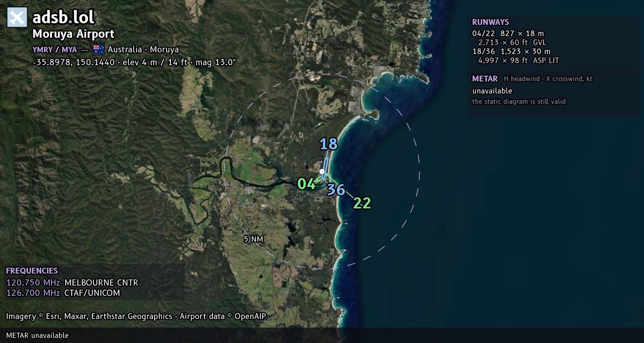Click the "RUNWAYS" panel heading
Image resolution: width=644 pixels, height=343 pixels.
pos(491,22)
